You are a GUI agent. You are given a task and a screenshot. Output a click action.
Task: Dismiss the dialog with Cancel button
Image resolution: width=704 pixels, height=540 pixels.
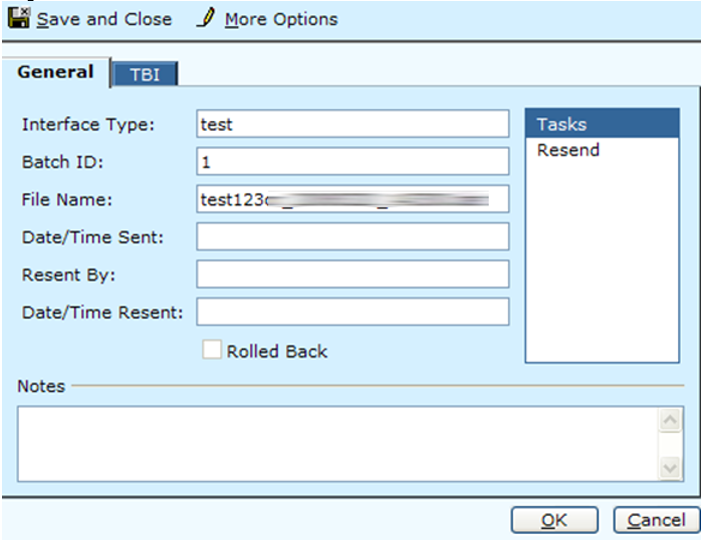click(x=656, y=520)
